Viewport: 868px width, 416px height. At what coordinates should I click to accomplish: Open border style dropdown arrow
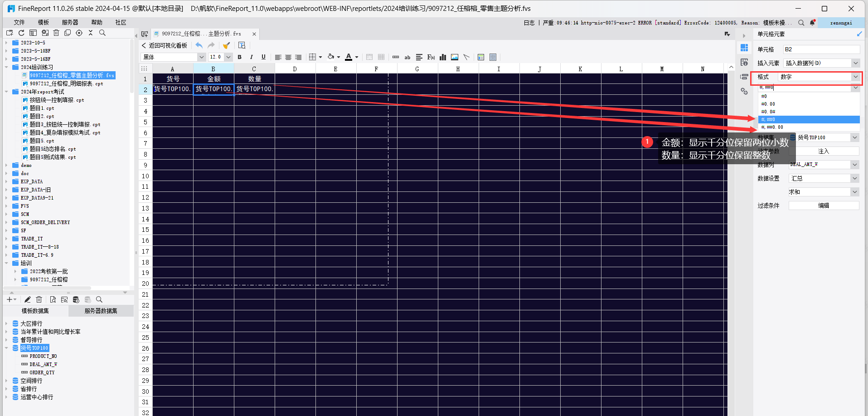[x=320, y=57]
